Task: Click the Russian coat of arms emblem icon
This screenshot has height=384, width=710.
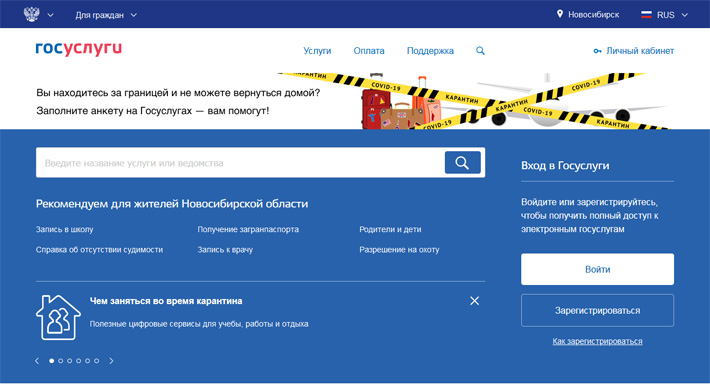Action: 31,14
